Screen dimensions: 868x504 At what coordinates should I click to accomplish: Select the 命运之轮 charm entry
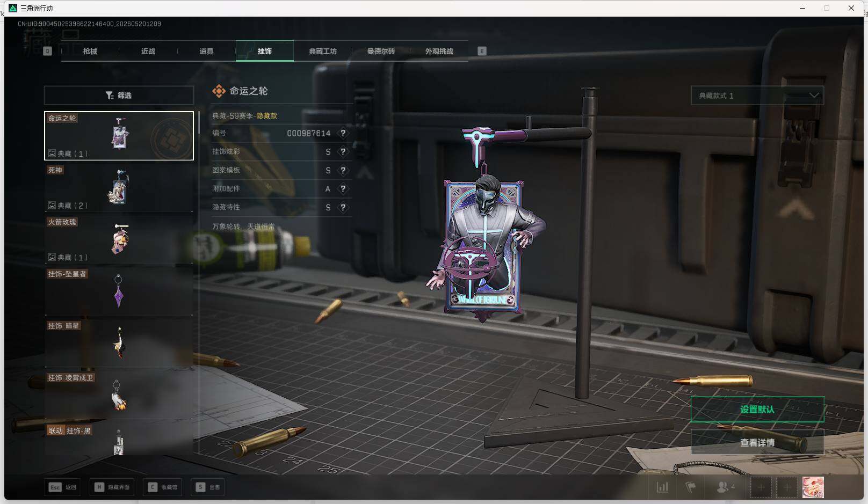(119, 136)
